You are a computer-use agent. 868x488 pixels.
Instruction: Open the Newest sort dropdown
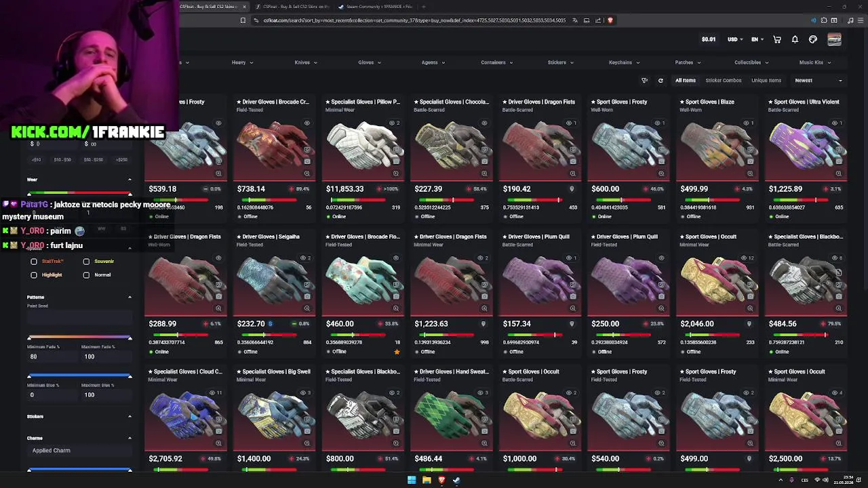point(818,81)
